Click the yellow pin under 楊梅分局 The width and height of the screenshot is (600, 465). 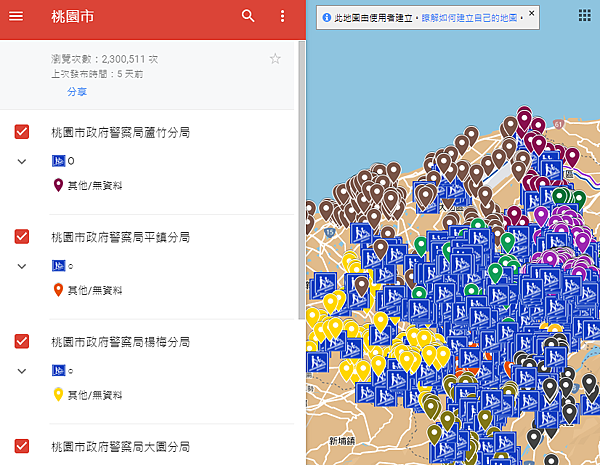[58, 395]
